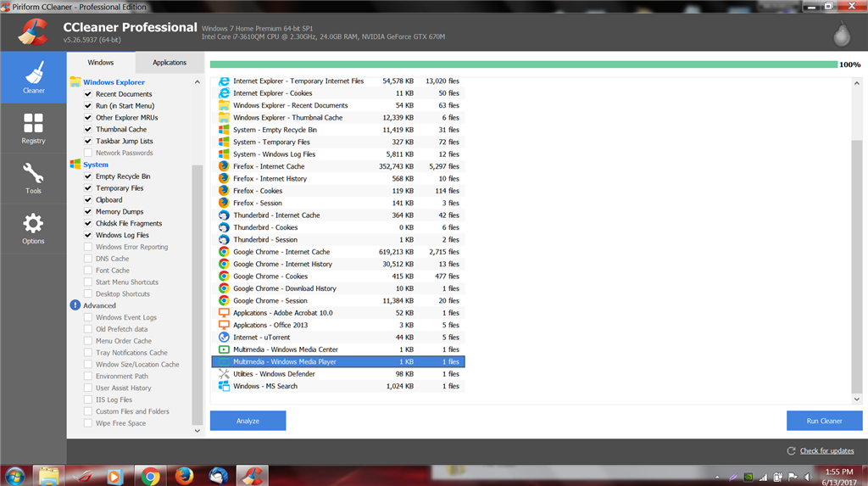868x486 pixels.
Task: Click the uTorrent icon in the results list
Action: 224,337
